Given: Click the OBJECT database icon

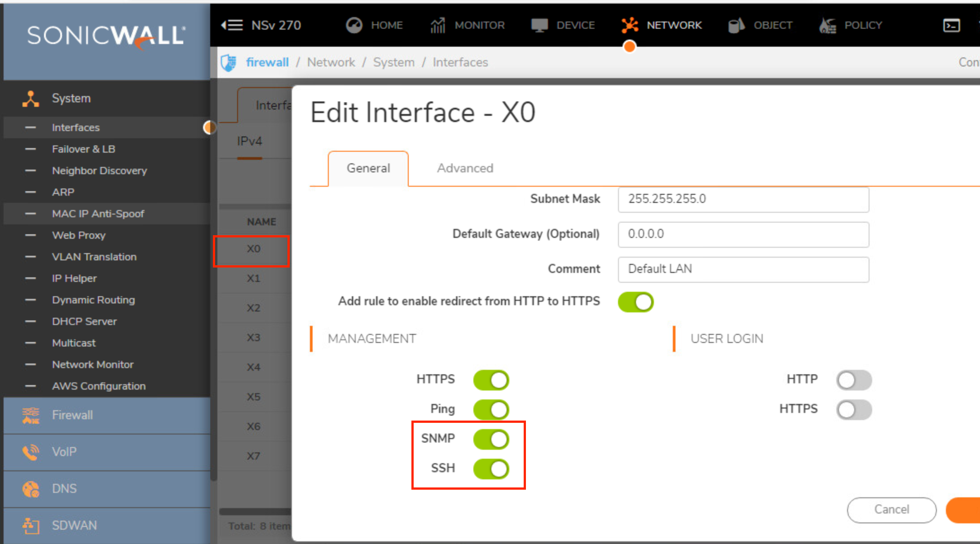Looking at the screenshot, I should click(736, 25).
